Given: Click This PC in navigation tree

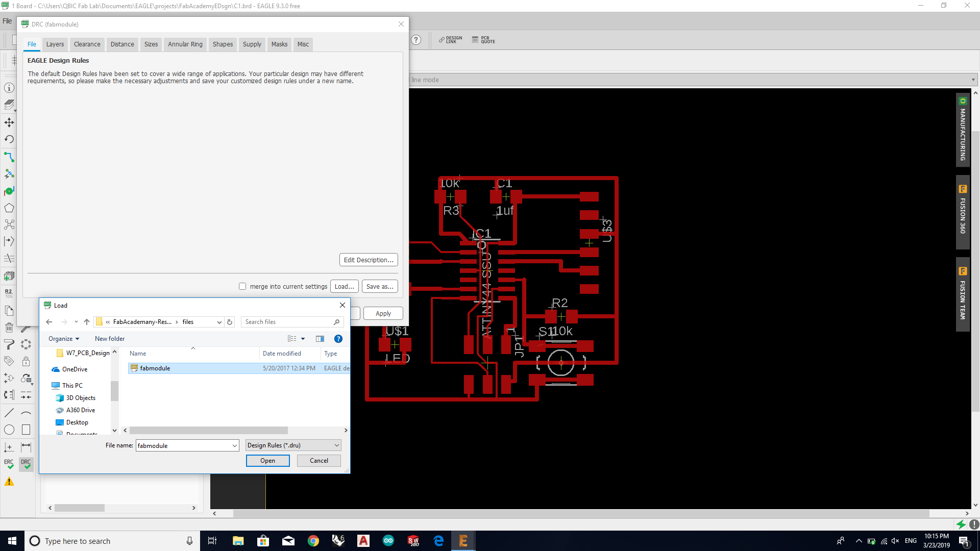Looking at the screenshot, I should 72,386.
